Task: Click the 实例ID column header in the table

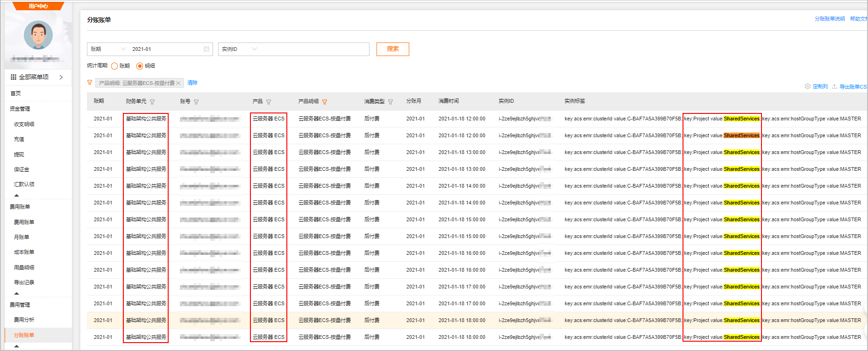Action: point(506,101)
